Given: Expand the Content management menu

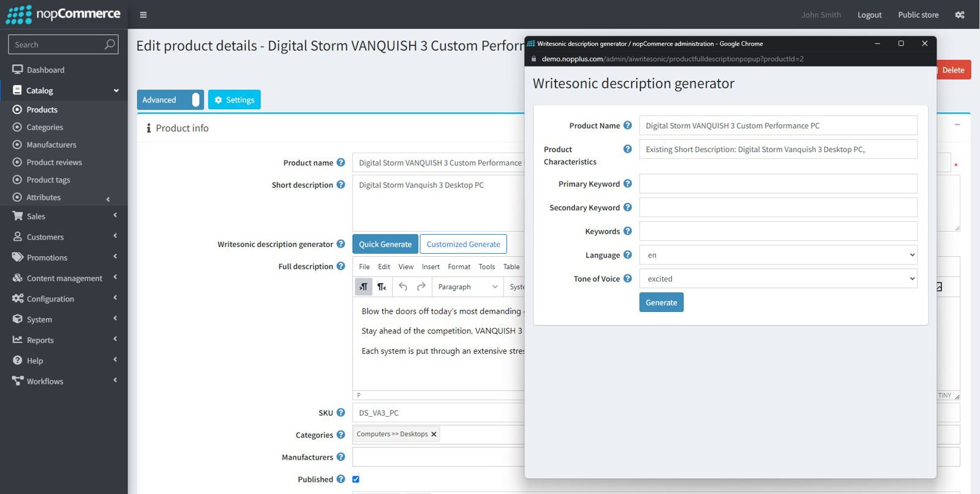Looking at the screenshot, I should (x=64, y=278).
